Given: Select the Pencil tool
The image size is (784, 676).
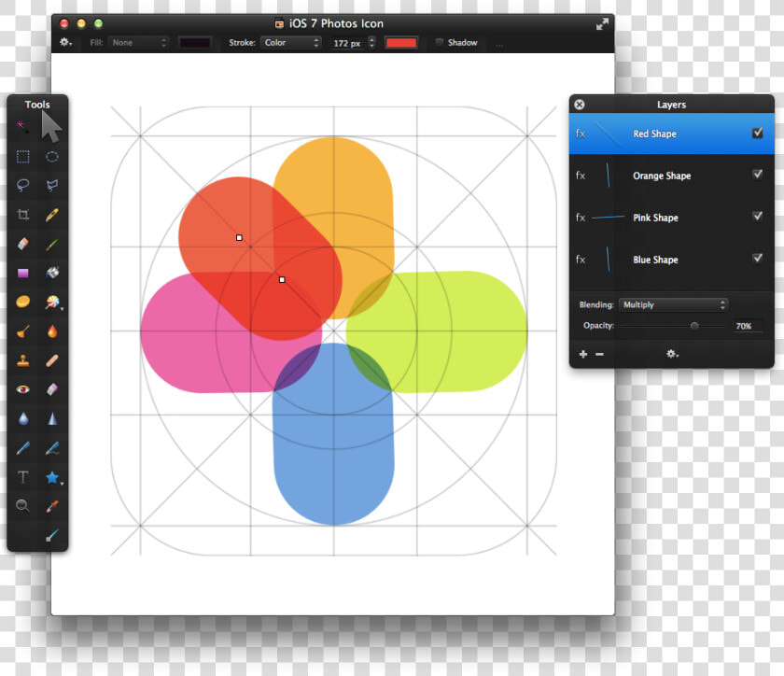Looking at the screenshot, I should tap(52, 215).
